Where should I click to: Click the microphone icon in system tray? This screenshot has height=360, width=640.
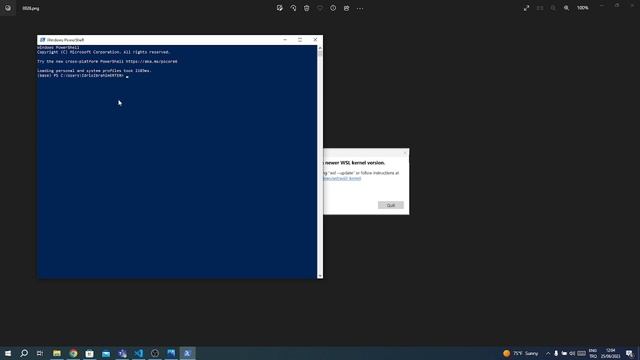coord(556,353)
